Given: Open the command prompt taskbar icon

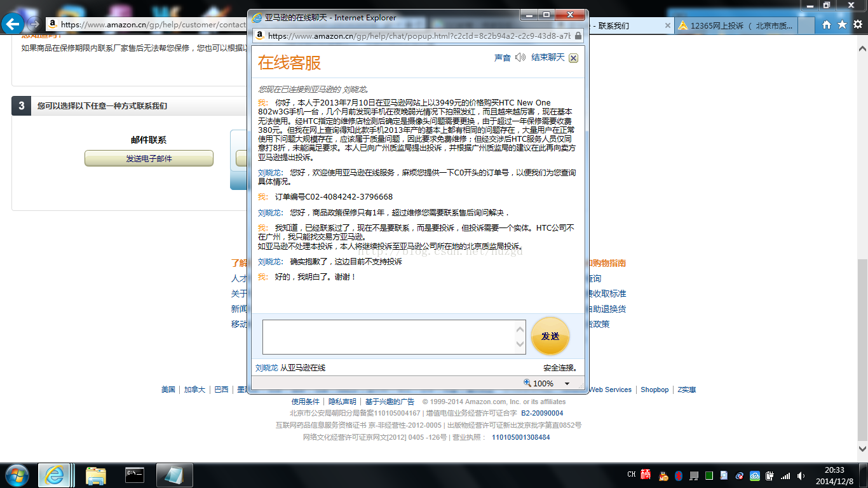Looking at the screenshot, I should 135,475.
